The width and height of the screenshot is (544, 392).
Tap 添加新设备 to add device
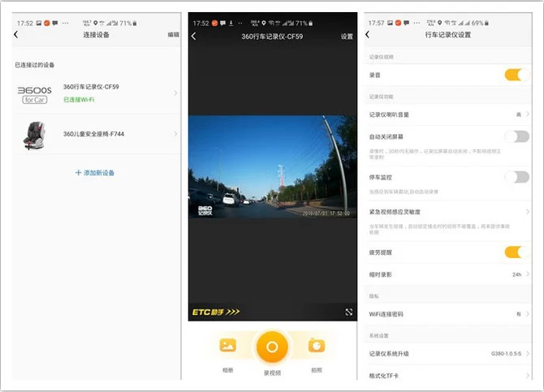(x=95, y=173)
